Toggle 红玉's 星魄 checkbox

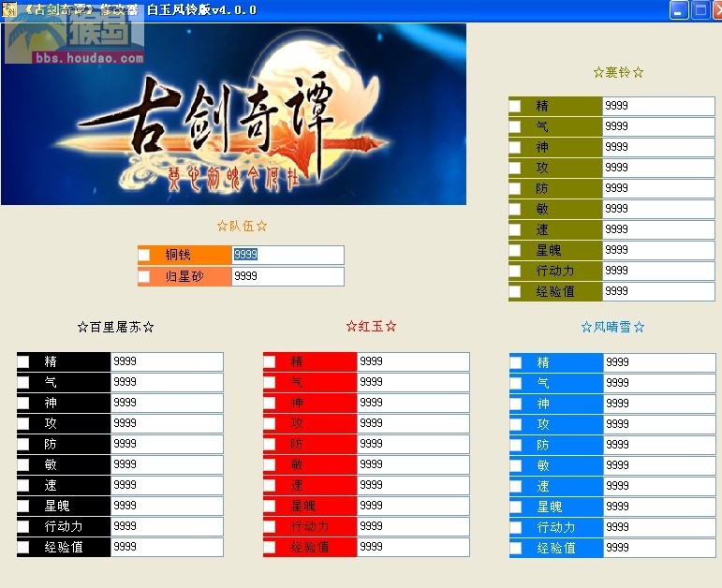point(270,506)
